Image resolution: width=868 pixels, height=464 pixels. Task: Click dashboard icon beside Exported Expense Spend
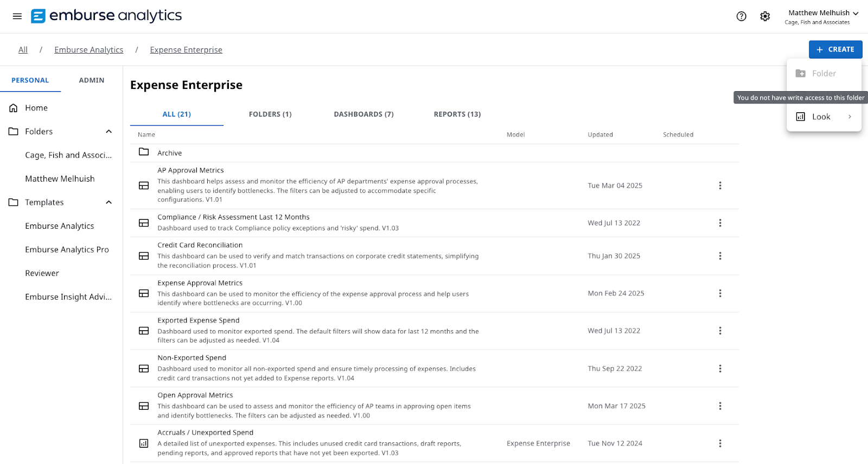(144, 331)
